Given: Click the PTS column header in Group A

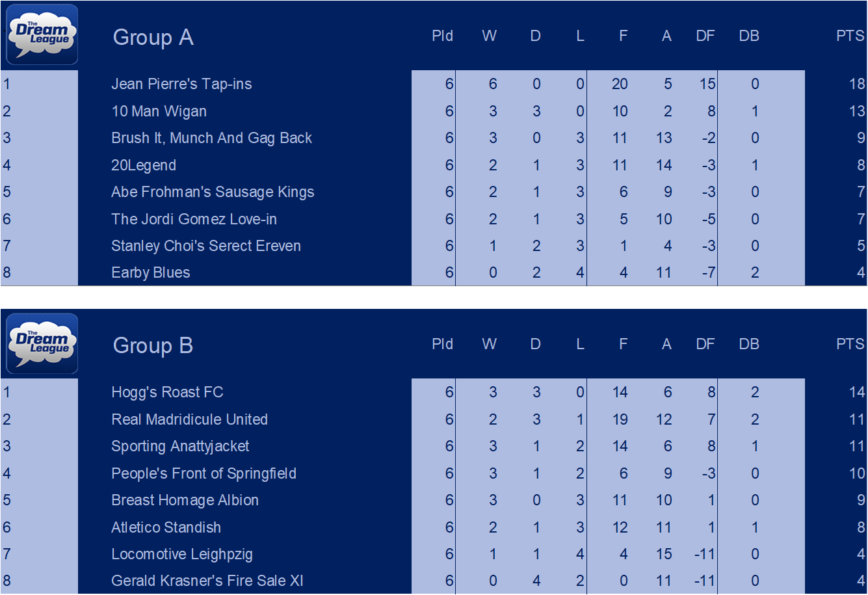Looking at the screenshot, I should (850, 36).
